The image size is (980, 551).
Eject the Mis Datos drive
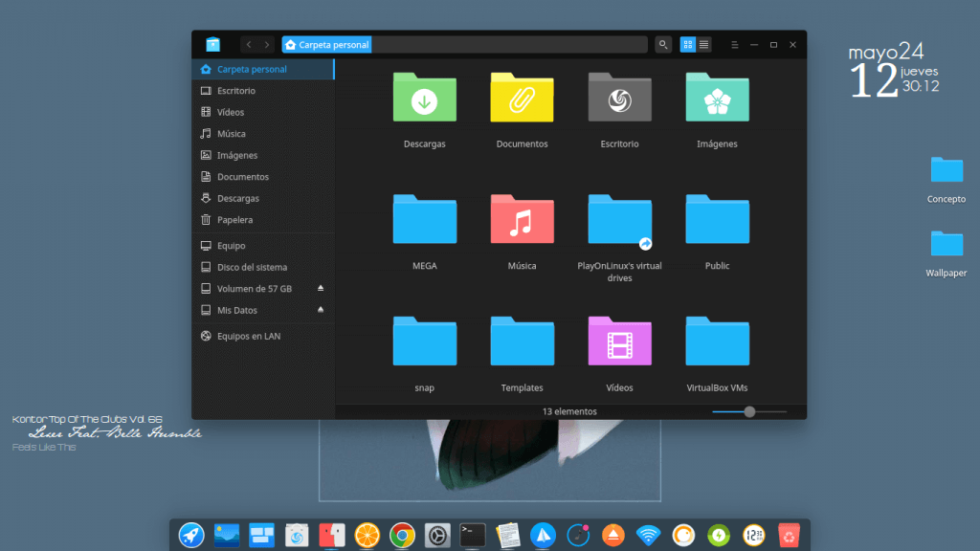point(321,310)
